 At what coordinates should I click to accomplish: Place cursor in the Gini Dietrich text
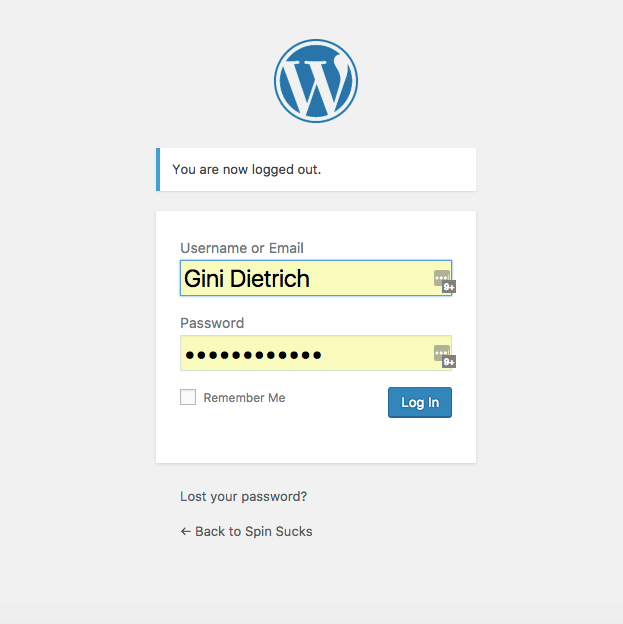pos(247,278)
